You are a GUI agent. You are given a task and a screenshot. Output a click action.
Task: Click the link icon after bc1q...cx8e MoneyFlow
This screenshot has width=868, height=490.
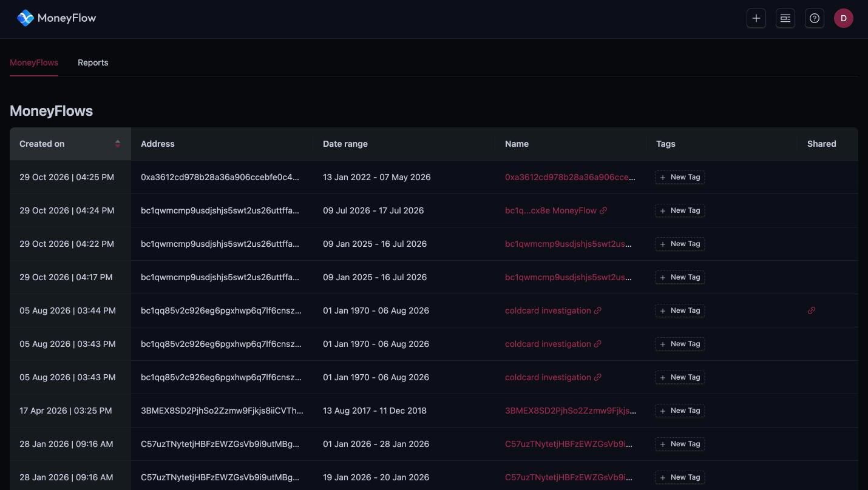603,210
